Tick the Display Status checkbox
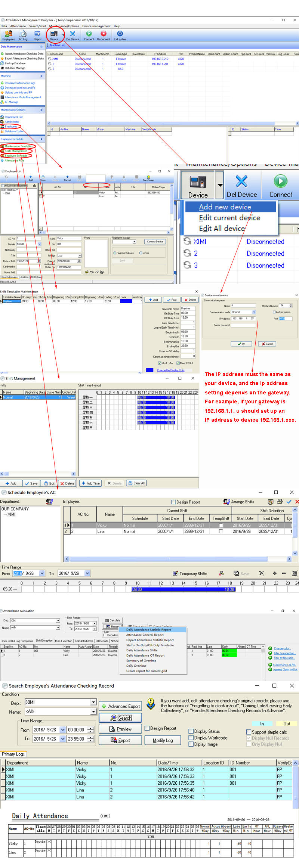This screenshot has height=868, width=299. [191, 731]
